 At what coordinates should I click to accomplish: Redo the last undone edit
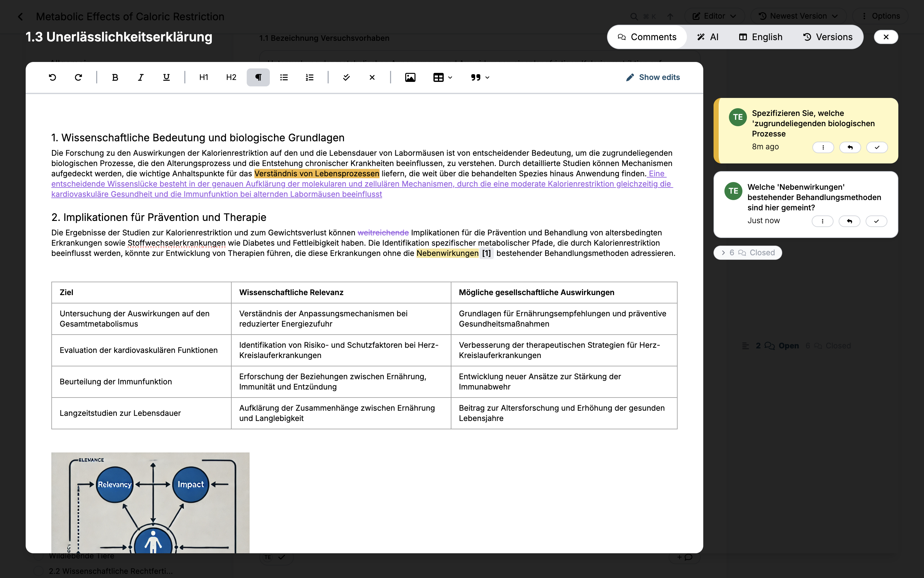pos(78,77)
